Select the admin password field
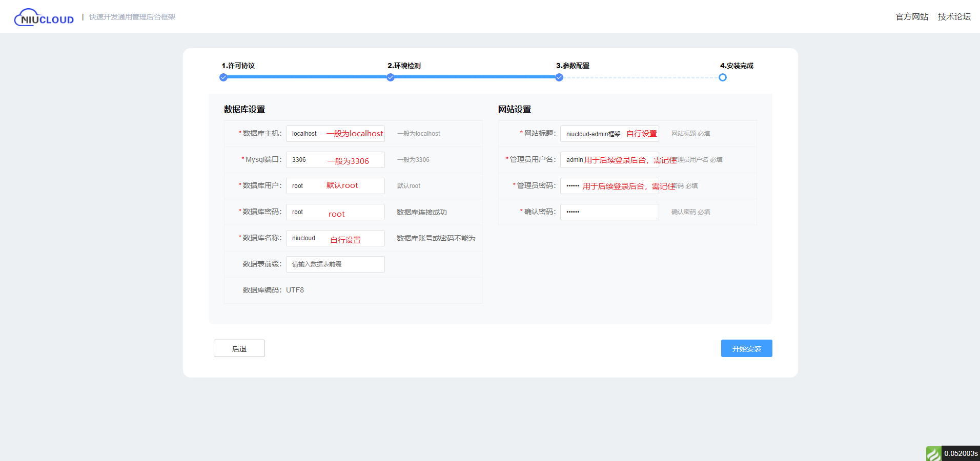 coord(609,186)
